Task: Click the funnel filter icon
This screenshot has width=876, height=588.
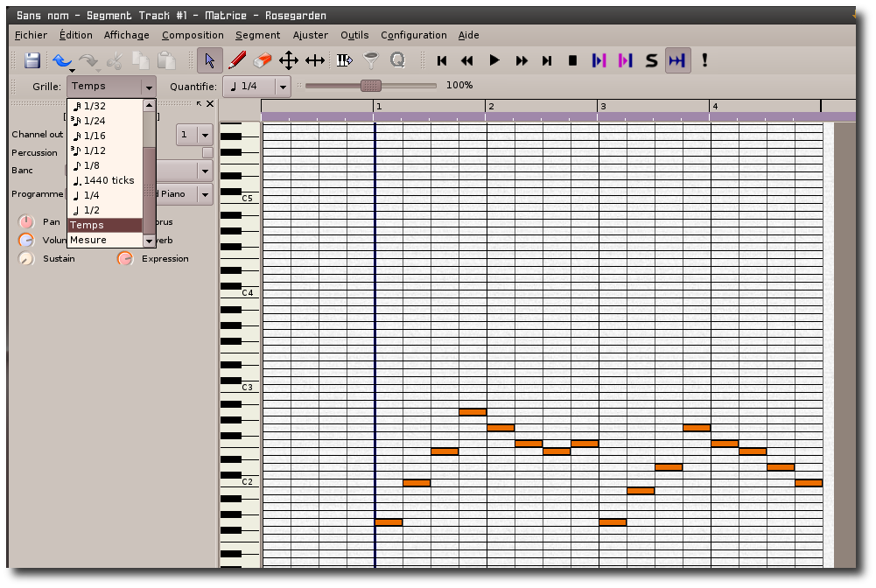Action: (x=372, y=60)
